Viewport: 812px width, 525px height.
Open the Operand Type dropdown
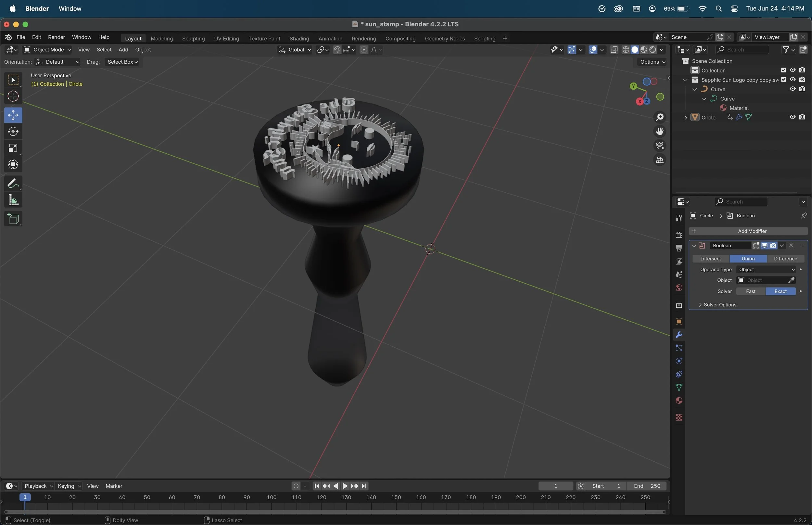pyautogui.click(x=766, y=270)
